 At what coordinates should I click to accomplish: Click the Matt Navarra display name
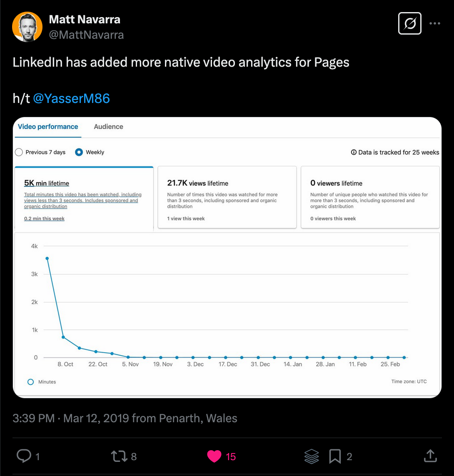(85, 19)
